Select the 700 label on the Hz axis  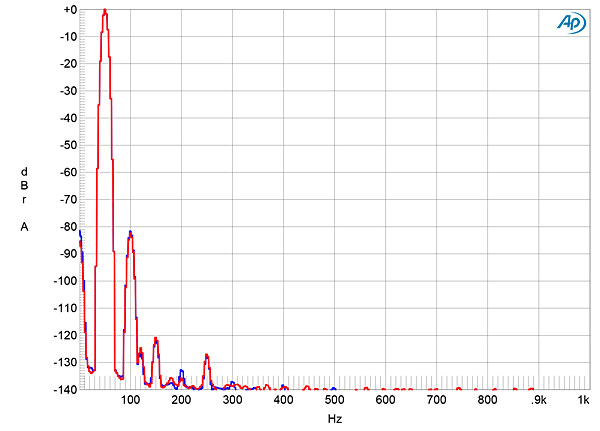point(436,400)
